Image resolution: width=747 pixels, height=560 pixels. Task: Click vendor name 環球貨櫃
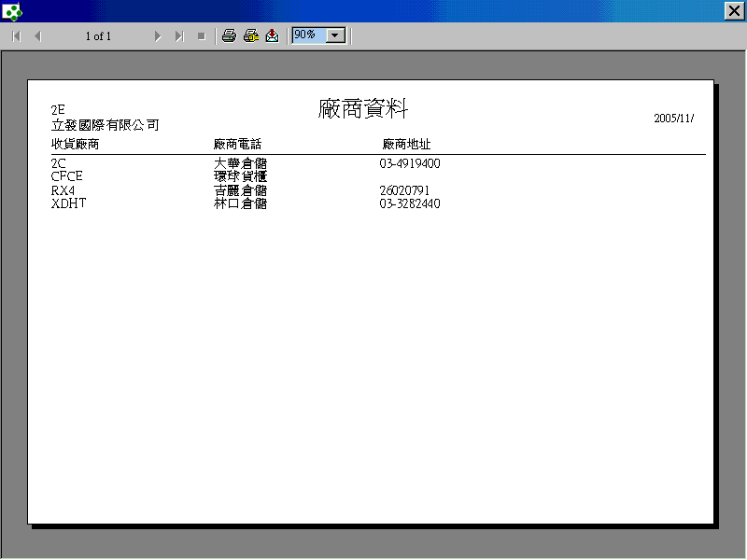pyautogui.click(x=240, y=176)
